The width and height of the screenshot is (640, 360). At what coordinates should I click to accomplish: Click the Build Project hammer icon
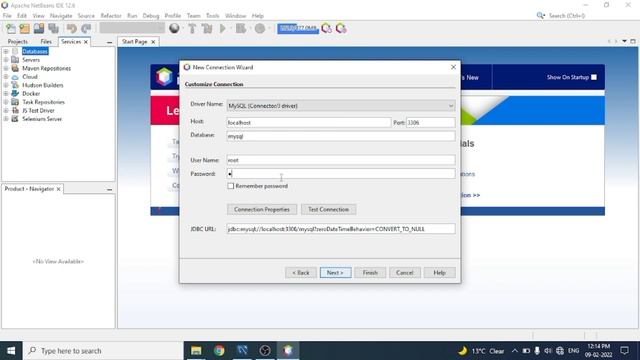(192, 29)
